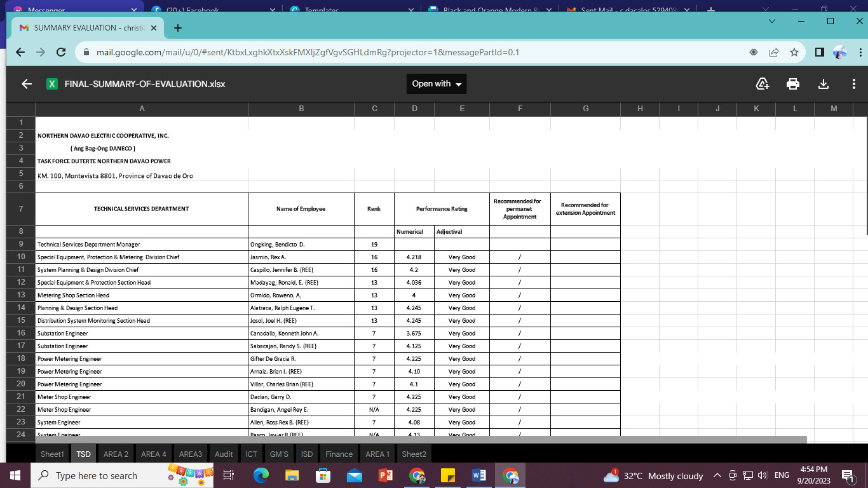Viewport: 868px width, 488px height.
Task: Switch to the AREA 2 sheet tab
Action: coord(116,454)
